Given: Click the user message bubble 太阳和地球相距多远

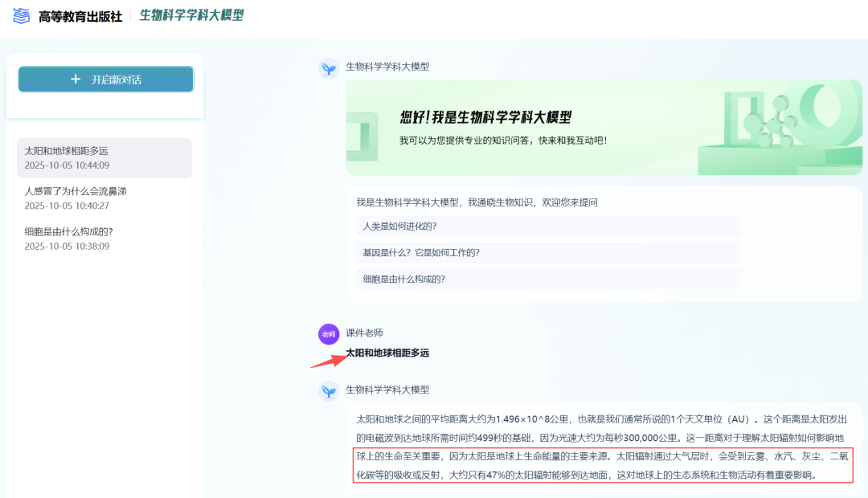Looking at the screenshot, I should coord(387,353).
